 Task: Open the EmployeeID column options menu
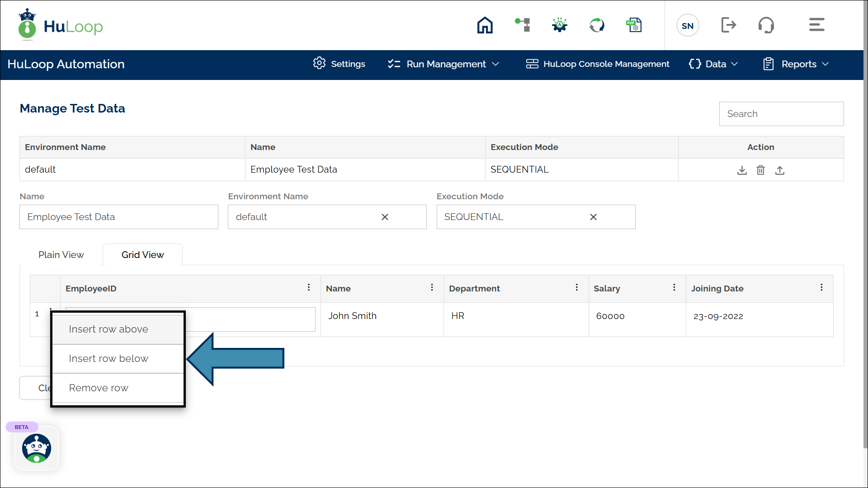(309, 288)
